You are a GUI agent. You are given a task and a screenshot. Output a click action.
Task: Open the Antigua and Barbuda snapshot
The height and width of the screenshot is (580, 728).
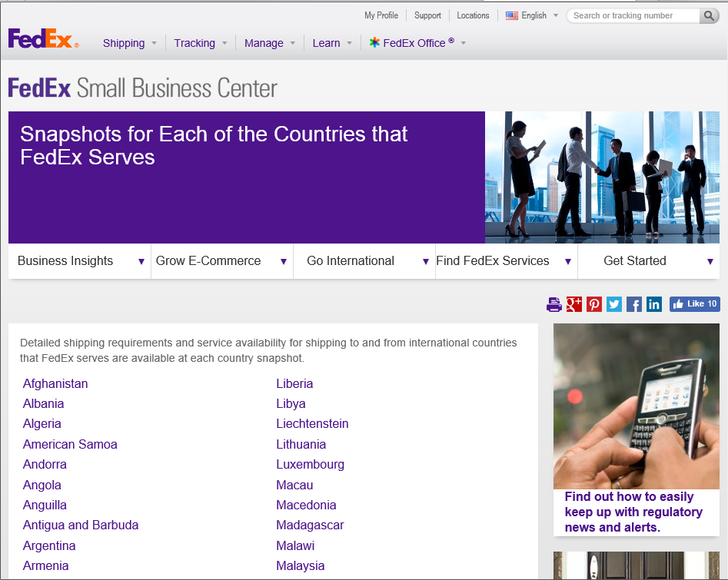(x=81, y=525)
